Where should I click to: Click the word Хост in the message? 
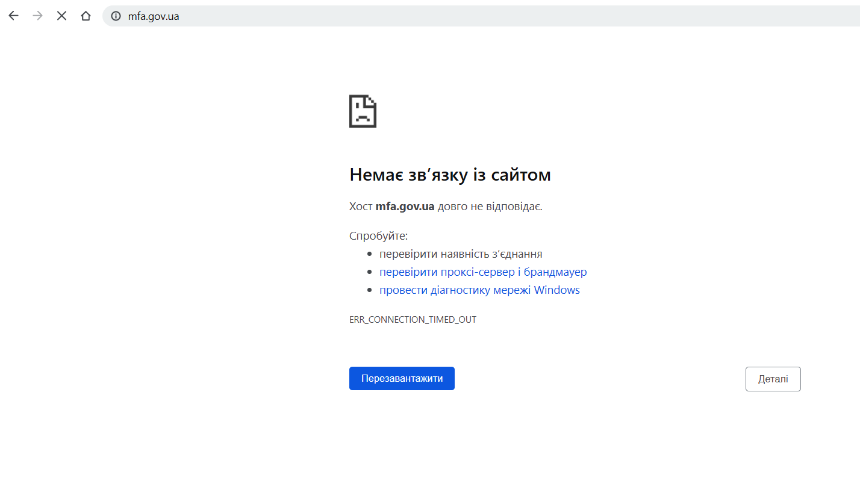361,207
